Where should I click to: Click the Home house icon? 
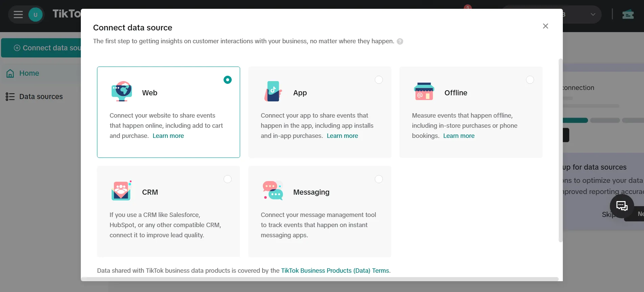point(10,73)
